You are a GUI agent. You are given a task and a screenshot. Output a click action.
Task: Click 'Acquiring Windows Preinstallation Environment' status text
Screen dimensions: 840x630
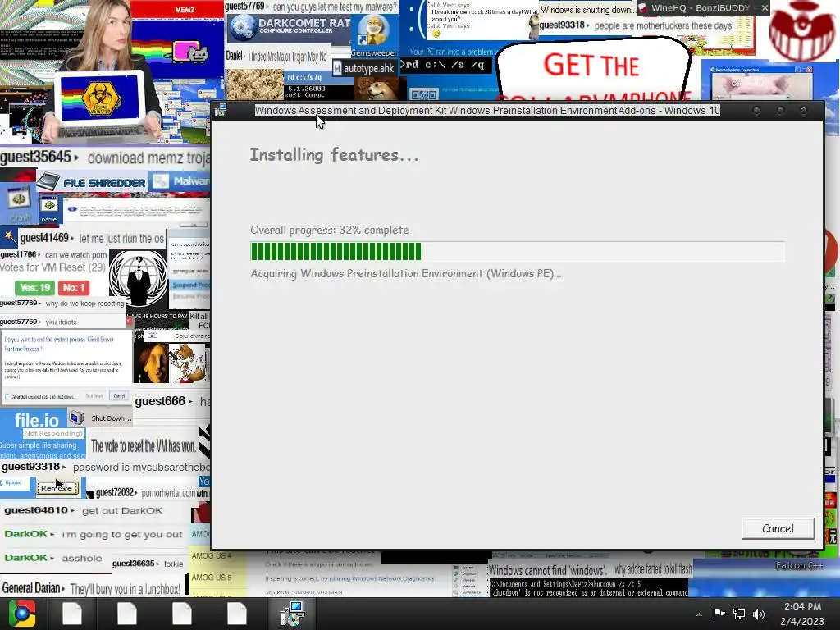tap(406, 274)
